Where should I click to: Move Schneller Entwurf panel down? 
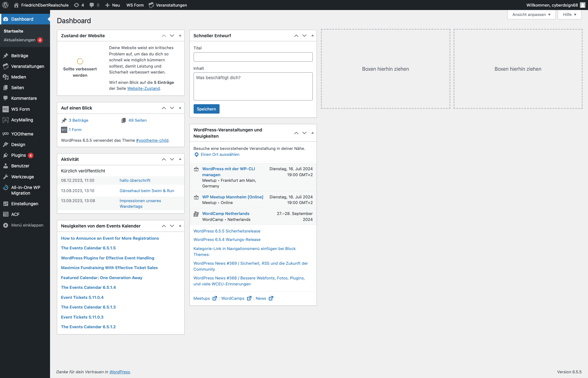304,36
